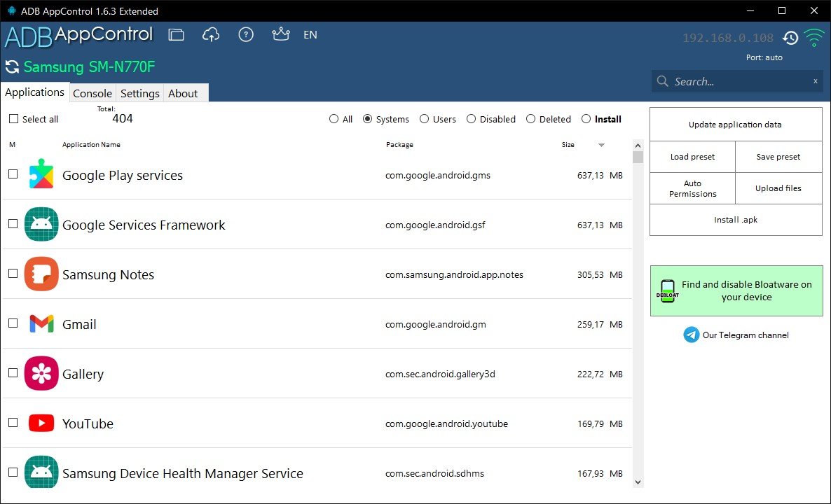Click the cloud upload icon
The width and height of the screenshot is (831, 504).
pos(211,35)
